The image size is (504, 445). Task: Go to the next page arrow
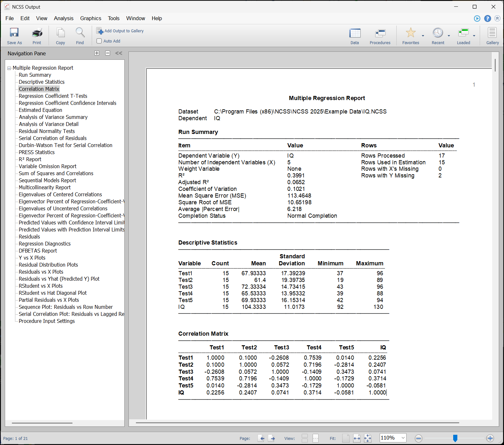271,438
